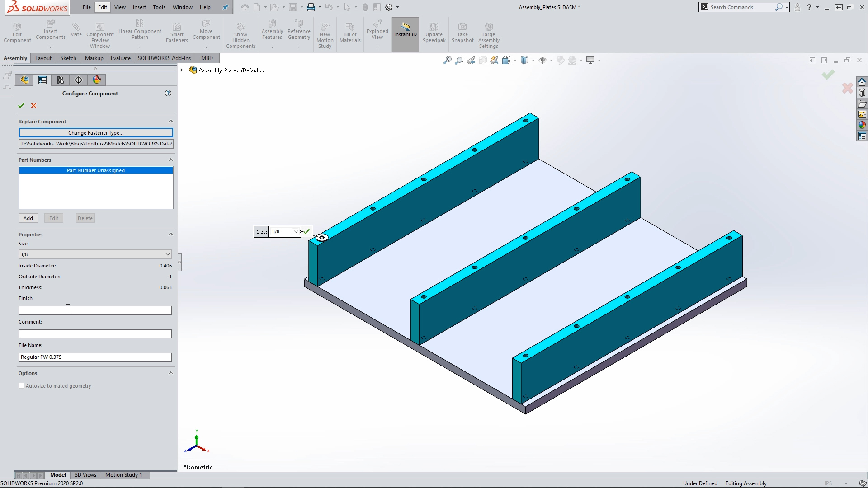Image resolution: width=868 pixels, height=488 pixels.
Task: Click Zoom to Area in view toolbar
Action: click(459, 60)
